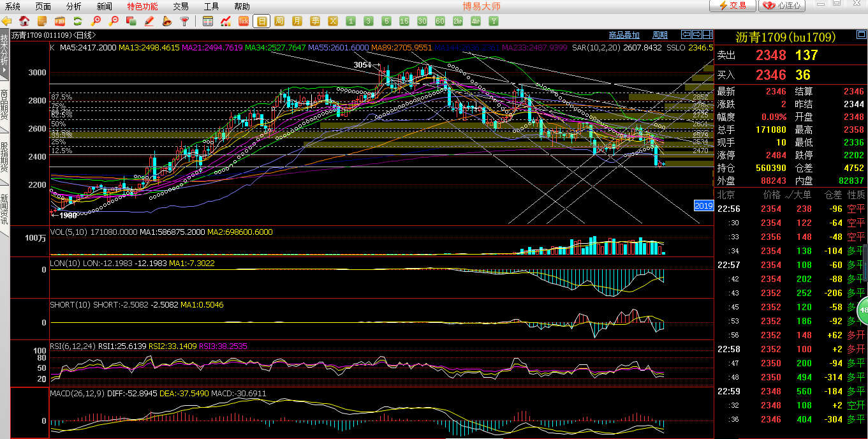Click the green Y toolbar icon

[x=494, y=21]
